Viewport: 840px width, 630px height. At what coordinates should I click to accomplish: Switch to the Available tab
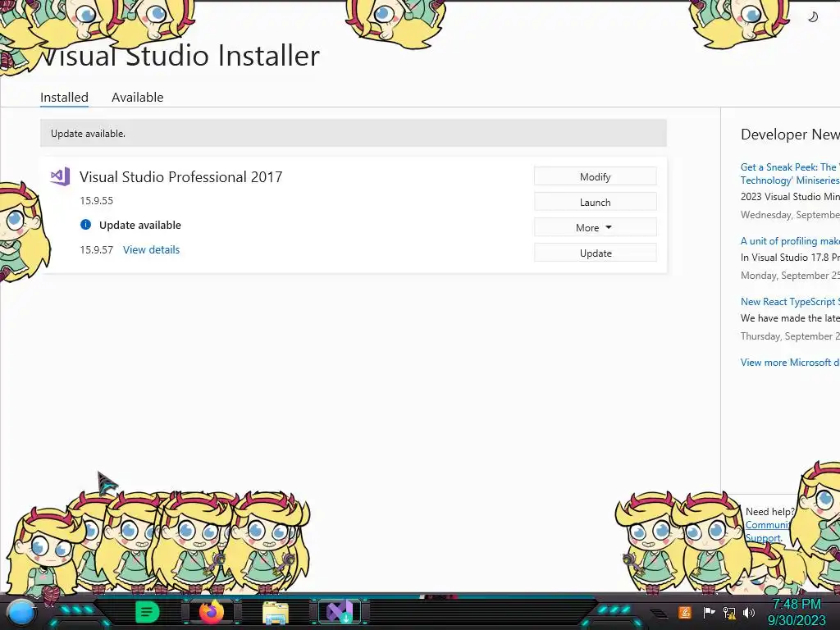pos(137,97)
